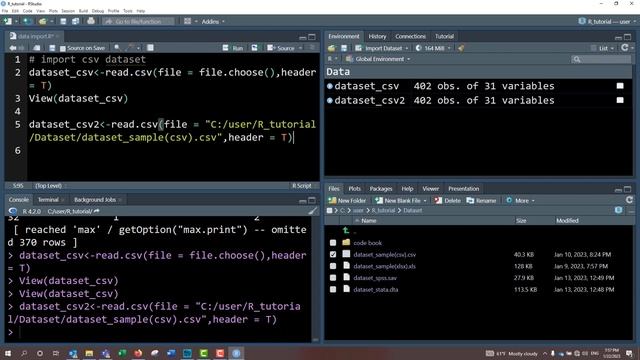Open Windows Start menu on taskbar

point(7,353)
